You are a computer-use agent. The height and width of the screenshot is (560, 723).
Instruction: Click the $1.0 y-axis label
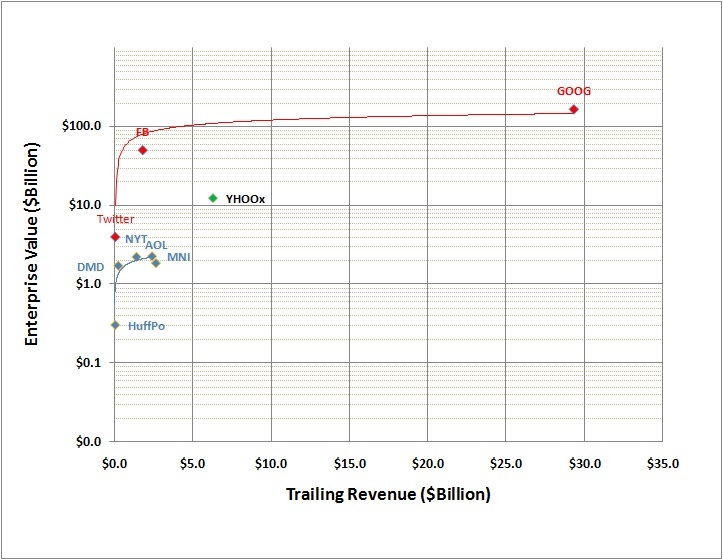(89, 284)
